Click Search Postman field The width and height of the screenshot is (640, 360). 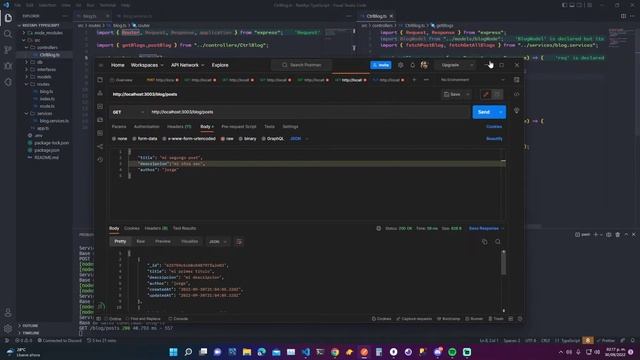(x=302, y=65)
